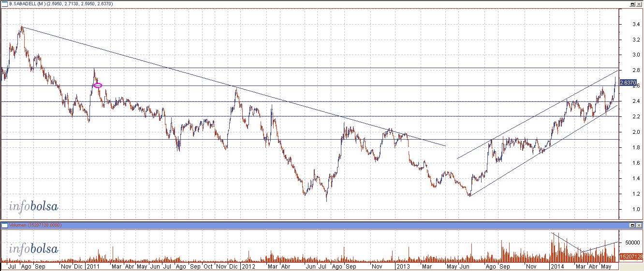
Task: Select the magenta ellipse marker on the chart
Action: coord(97,85)
